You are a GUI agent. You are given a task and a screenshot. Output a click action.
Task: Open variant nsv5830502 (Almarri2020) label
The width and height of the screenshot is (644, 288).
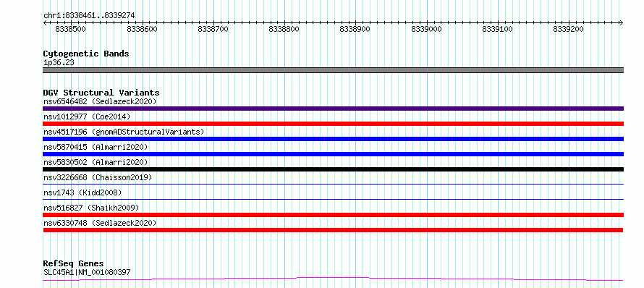point(96,162)
